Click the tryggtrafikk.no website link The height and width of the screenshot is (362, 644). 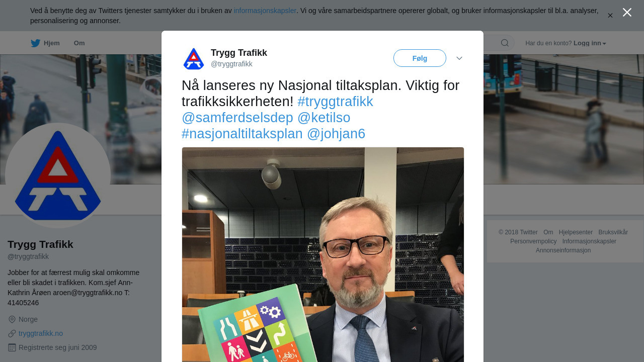[x=41, y=333]
